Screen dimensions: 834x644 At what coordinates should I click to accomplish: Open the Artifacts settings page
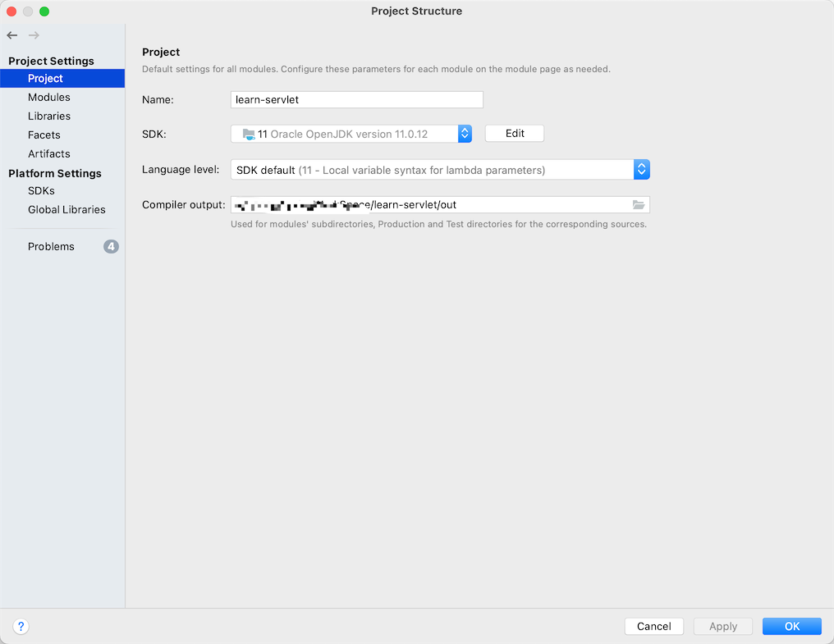(49, 153)
